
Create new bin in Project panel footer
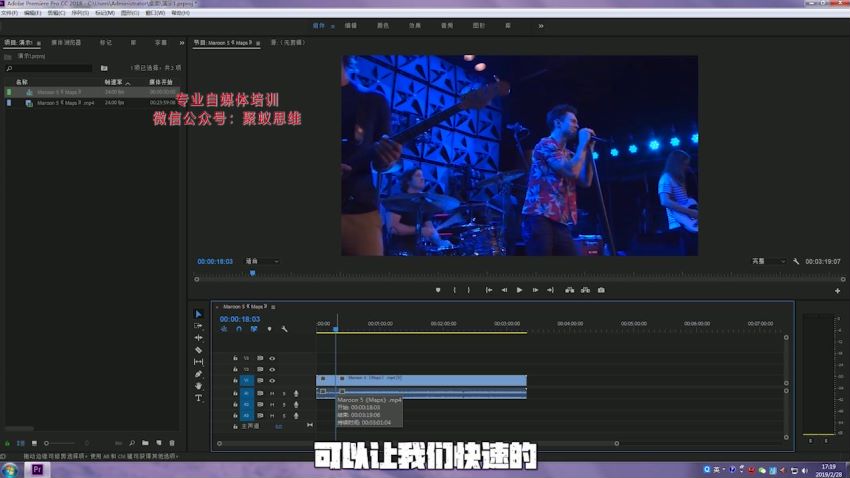pos(145,443)
